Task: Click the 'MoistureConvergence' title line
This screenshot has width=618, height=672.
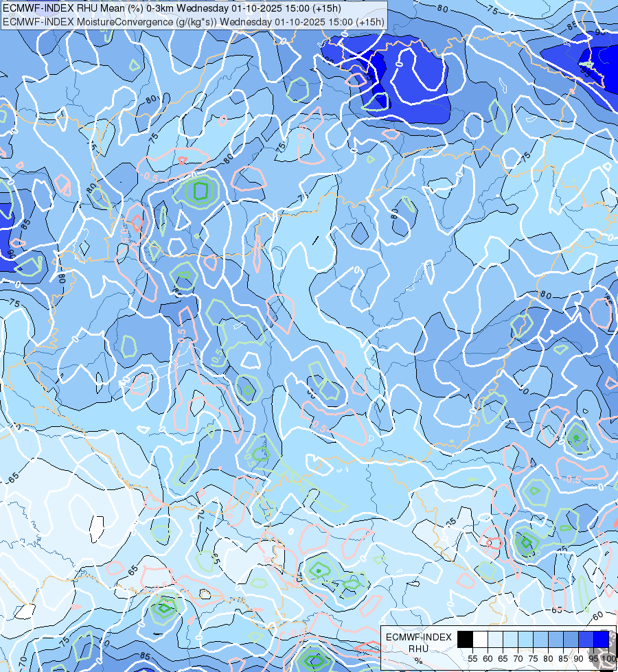Action: (x=194, y=22)
